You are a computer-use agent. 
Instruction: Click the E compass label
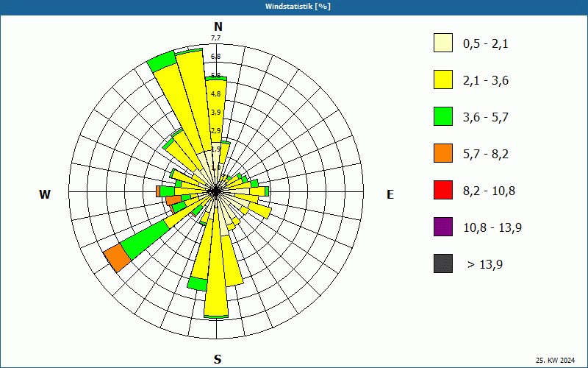pyautogui.click(x=390, y=194)
